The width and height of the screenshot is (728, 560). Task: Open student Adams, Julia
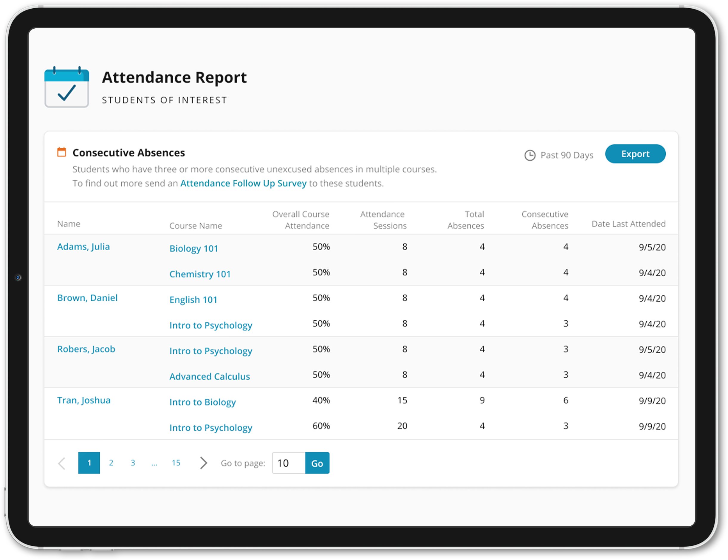(83, 247)
